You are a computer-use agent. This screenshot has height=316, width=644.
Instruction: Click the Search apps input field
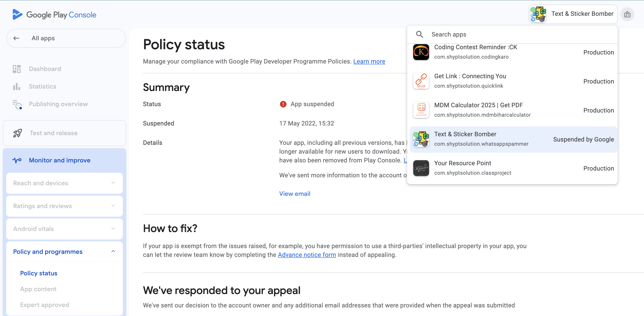520,34
